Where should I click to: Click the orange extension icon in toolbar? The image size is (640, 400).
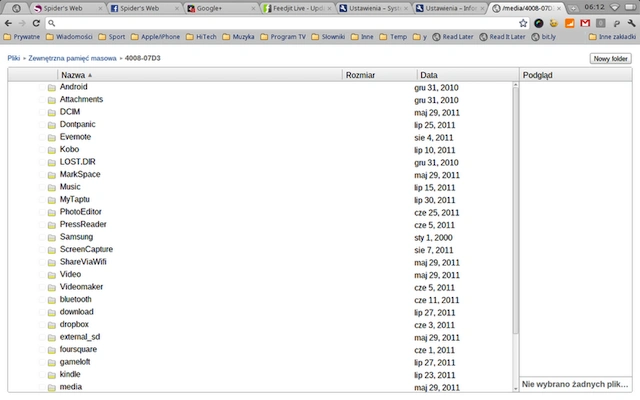click(x=569, y=23)
